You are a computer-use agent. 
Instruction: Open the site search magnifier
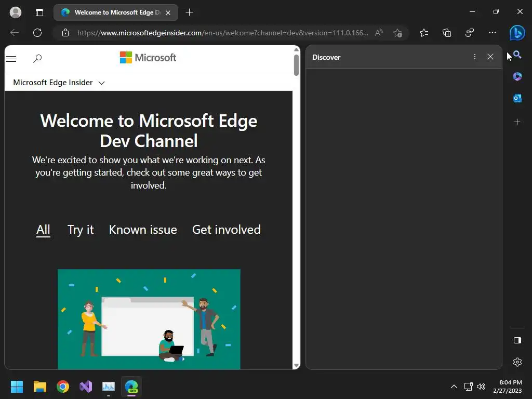pos(37,58)
